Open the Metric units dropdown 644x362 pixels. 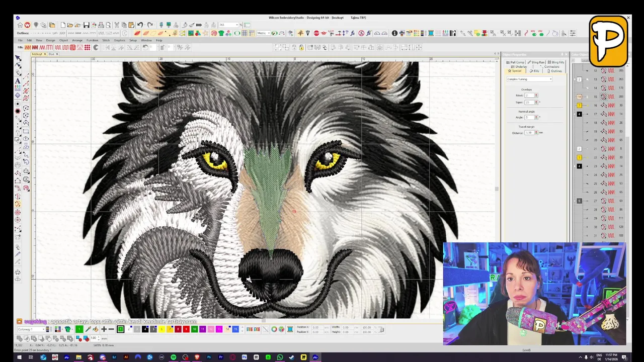click(x=264, y=33)
